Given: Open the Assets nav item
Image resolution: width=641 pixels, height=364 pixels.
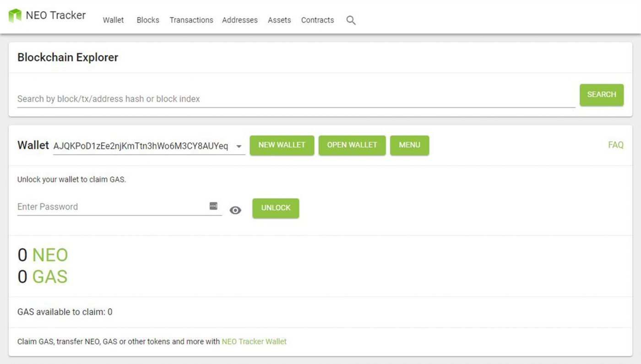Looking at the screenshot, I should pyautogui.click(x=279, y=20).
